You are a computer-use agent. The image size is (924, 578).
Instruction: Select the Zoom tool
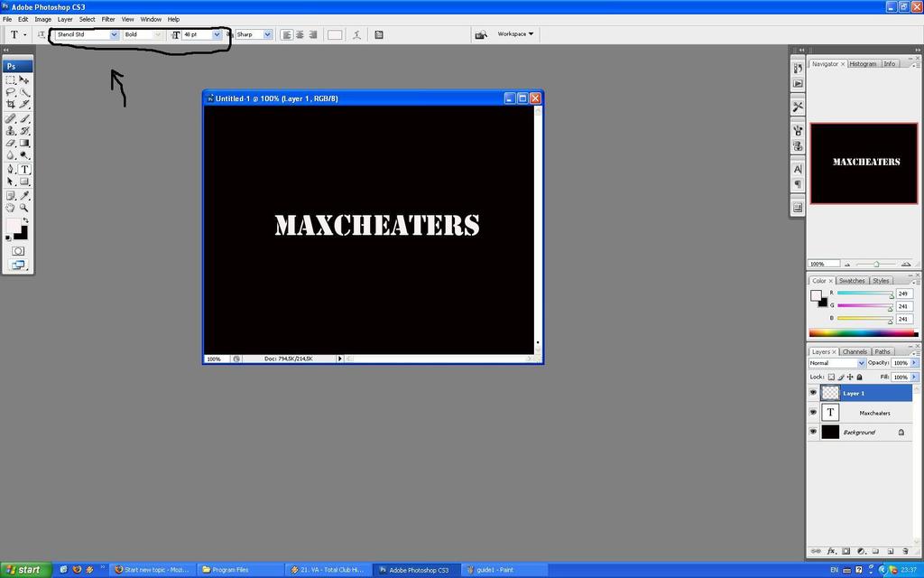tap(23, 207)
